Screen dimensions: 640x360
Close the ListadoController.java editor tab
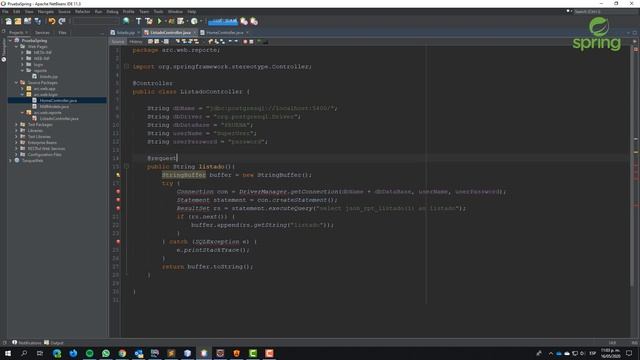(x=195, y=32)
